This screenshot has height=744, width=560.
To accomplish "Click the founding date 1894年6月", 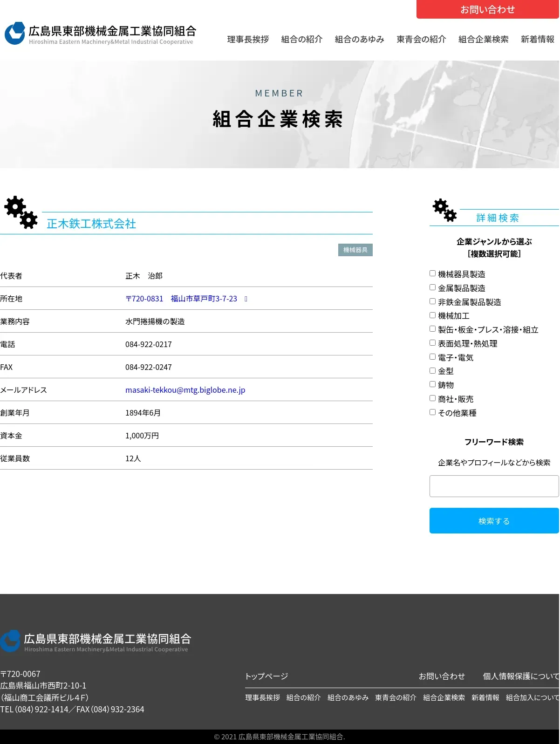I will coord(143,413).
